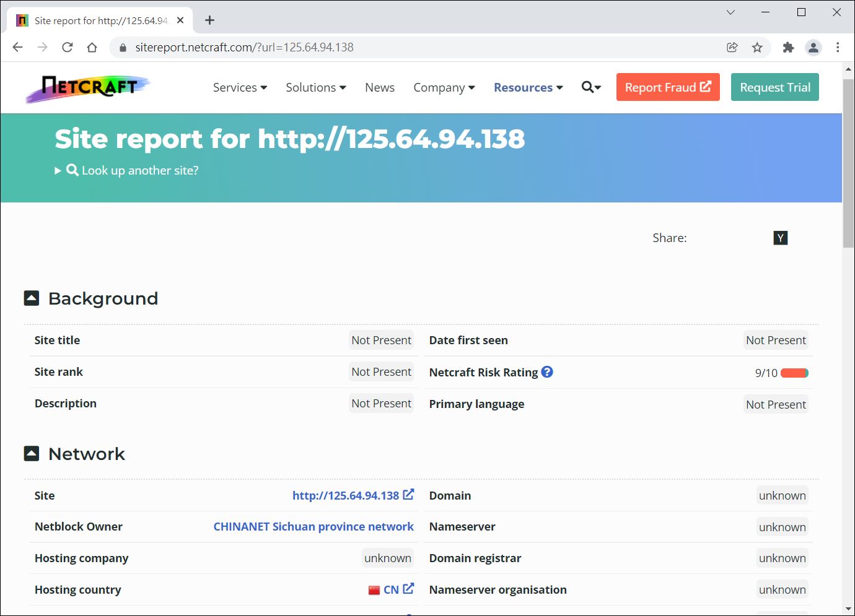Screen dimensions: 855x616
Task: Click the Site report page heading
Action: (x=290, y=139)
